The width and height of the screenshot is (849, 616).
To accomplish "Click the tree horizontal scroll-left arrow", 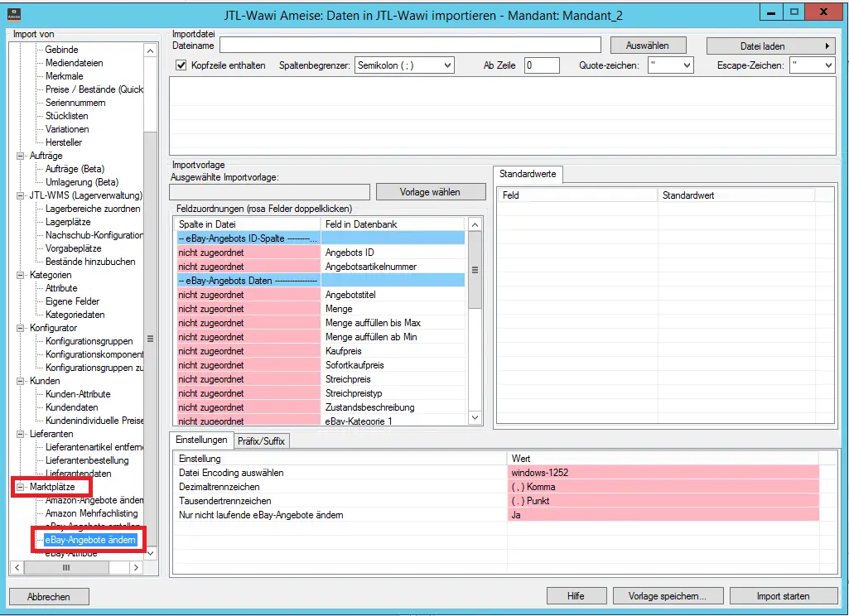I will coord(17,567).
